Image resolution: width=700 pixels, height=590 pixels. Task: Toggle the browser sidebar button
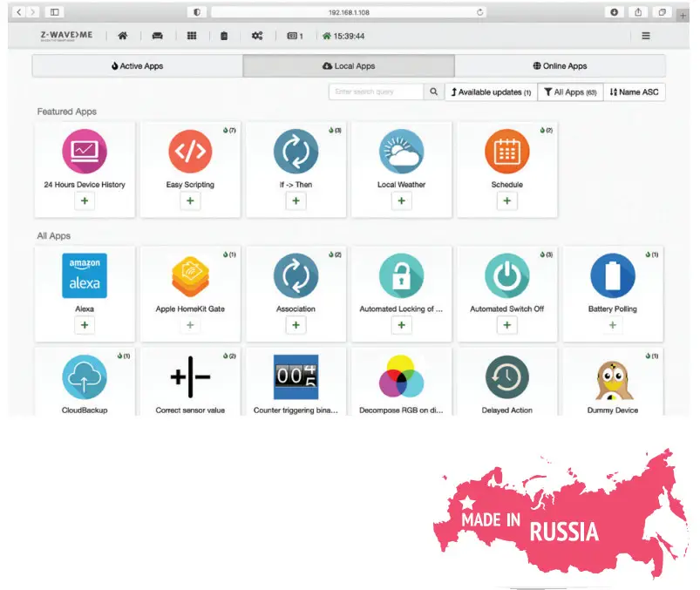(54, 12)
